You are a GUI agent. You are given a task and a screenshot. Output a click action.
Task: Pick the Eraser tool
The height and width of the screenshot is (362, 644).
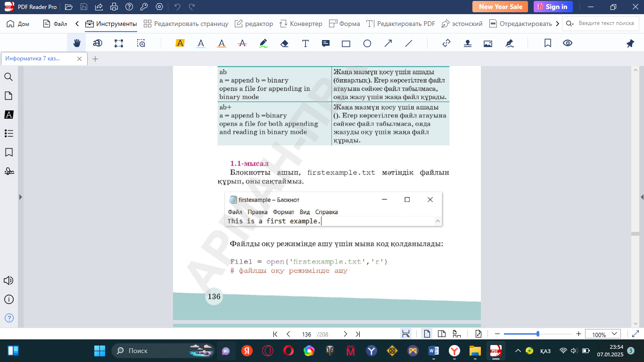click(284, 43)
